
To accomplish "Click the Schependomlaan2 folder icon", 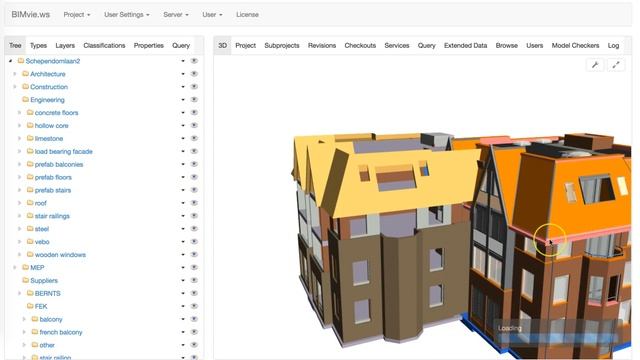I will [x=21, y=61].
